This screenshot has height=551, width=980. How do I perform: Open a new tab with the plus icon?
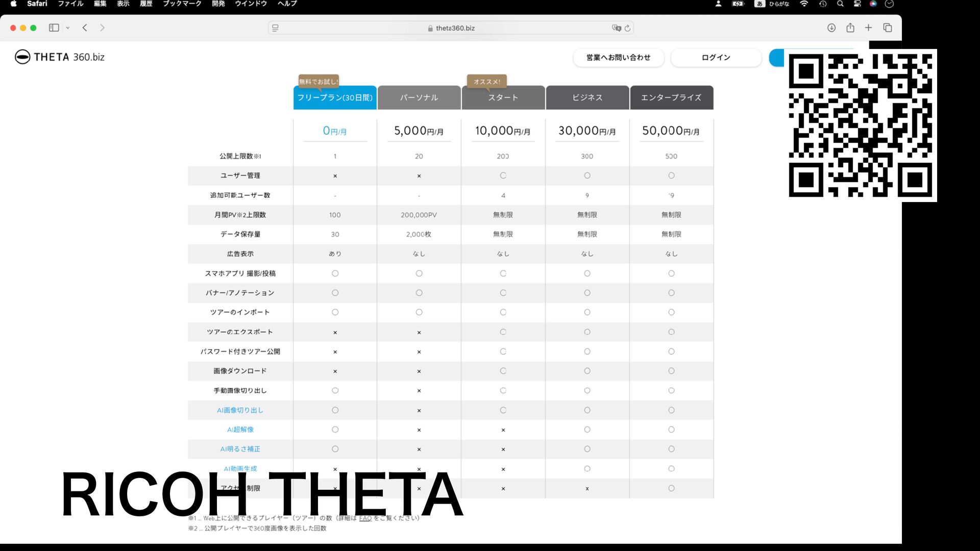(x=868, y=28)
